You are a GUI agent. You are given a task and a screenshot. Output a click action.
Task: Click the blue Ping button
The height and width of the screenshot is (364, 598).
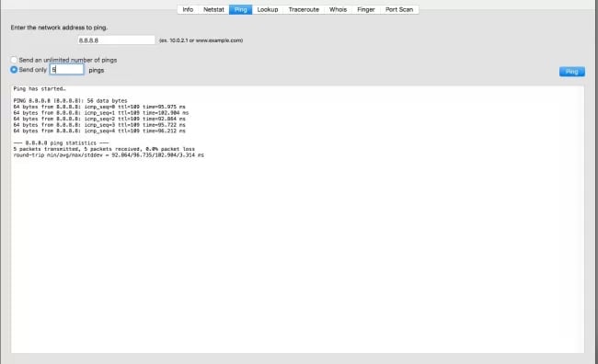[572, 72]
